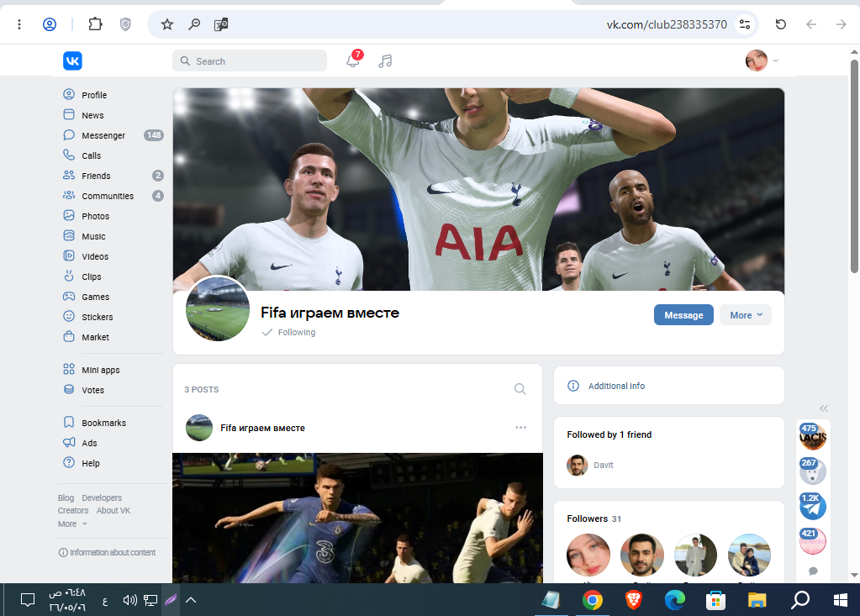
Task: Click the Music sidebar icon
Action: pos(69,235)
